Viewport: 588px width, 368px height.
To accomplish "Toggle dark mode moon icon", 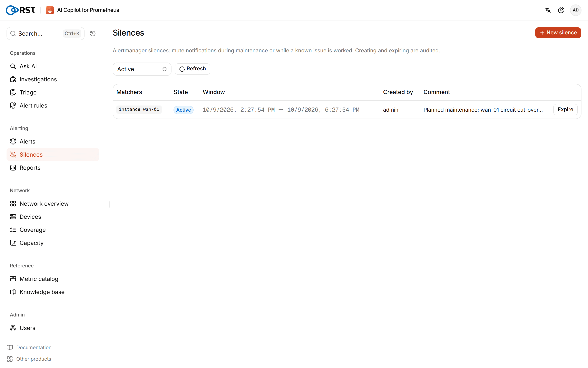I will [561, 10].
